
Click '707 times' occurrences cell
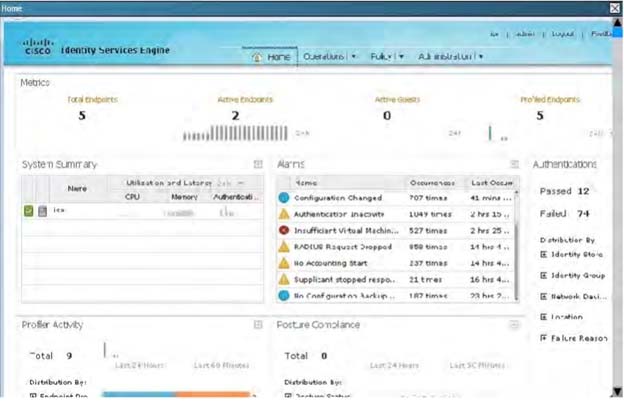(428, 198)
